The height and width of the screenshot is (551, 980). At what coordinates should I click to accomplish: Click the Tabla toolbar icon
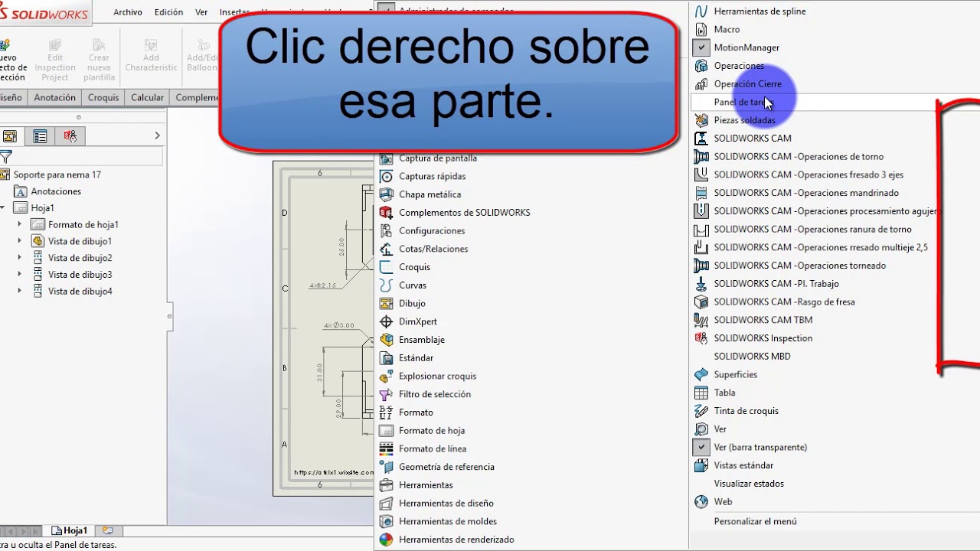pos(701,393)
